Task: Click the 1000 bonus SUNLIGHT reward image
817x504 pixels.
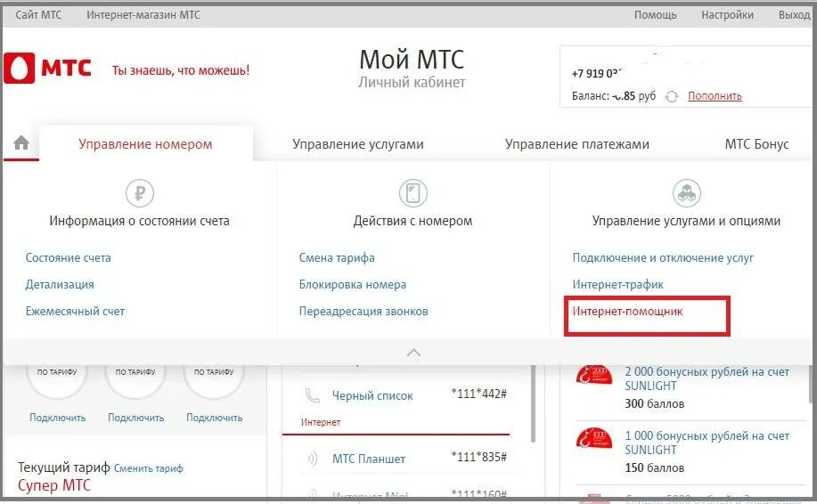Action: [x=594, y=438]
